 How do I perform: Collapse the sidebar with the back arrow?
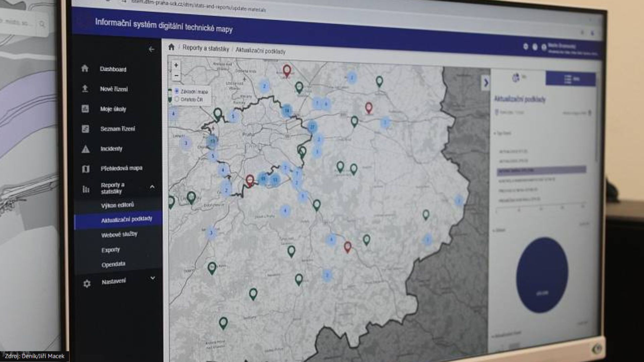[x=152, y=49]
